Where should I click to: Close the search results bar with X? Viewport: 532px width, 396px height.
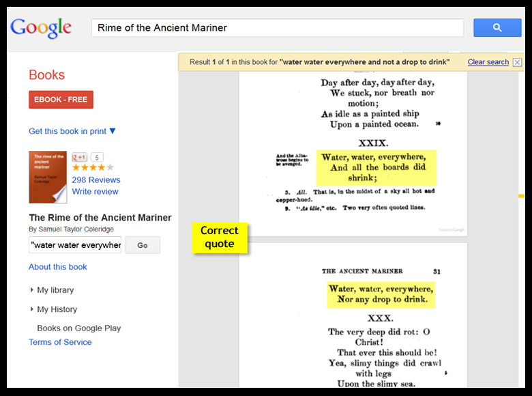point(517,62)
